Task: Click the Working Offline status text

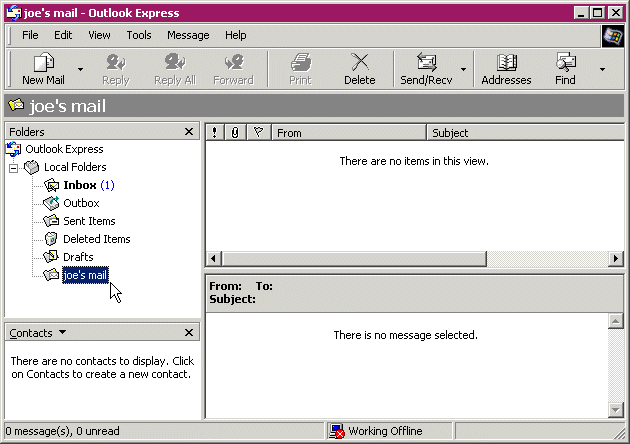Action: [385, 431]
